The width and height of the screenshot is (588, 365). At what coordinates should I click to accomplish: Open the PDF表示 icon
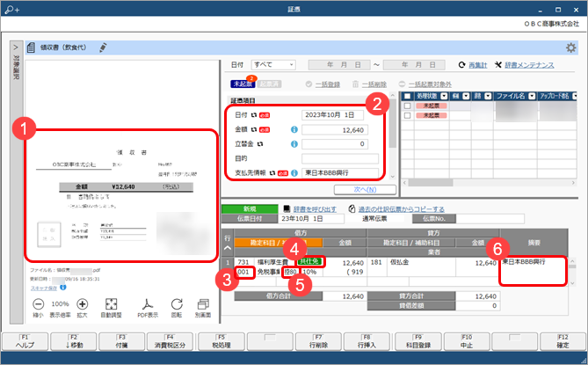tap(148, 303)
